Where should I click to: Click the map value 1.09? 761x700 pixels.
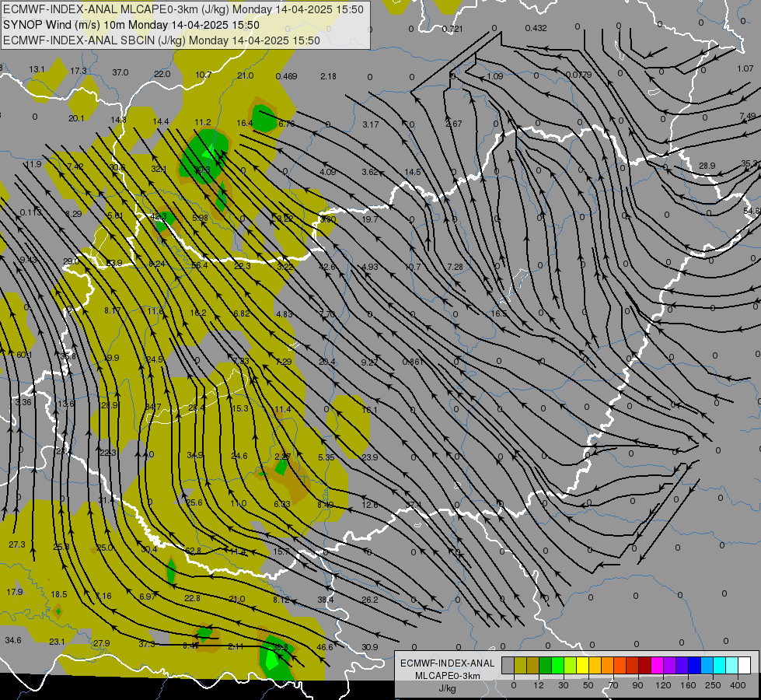point(495,76)
